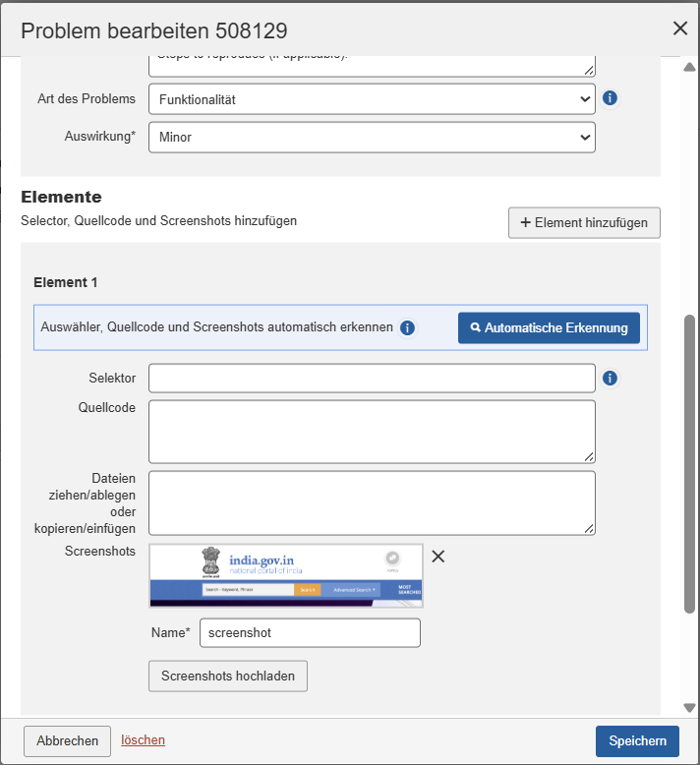Click Element hinzufügen button
This screenshot has width=700, height=765.
pyautogui.click(x=584, y=223)
